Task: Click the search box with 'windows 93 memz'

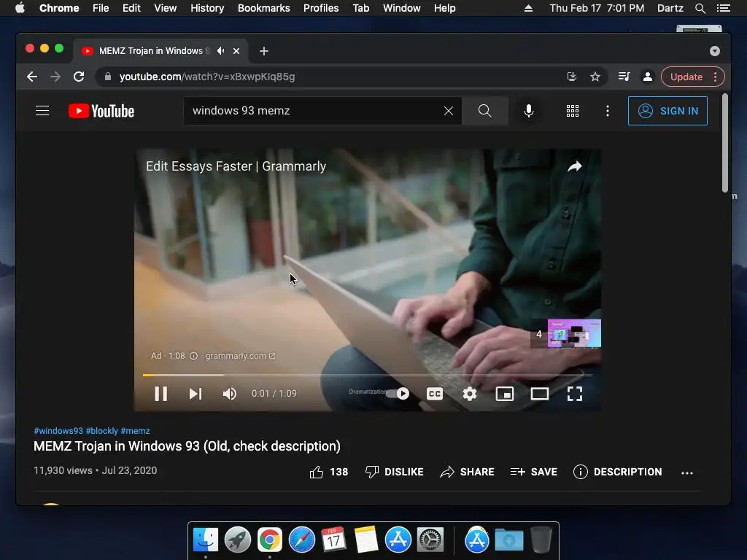Action: (314, 111)
